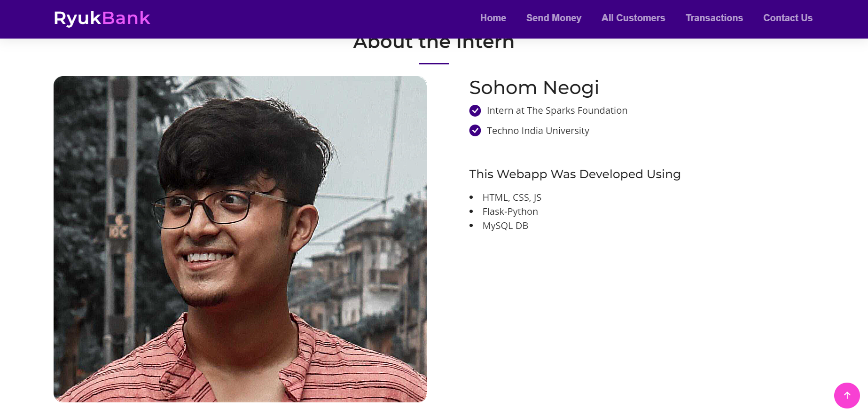Open the Home navigation link

coord(493,18)
